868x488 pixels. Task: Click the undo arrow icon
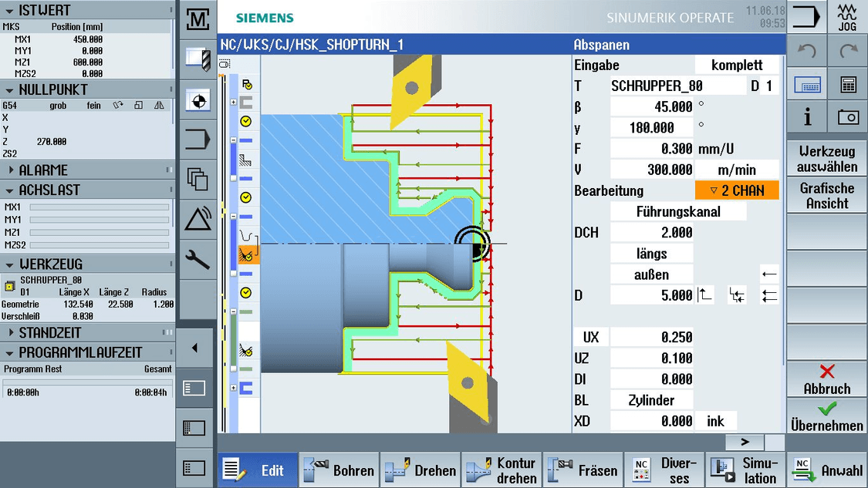click(x=806, y=49)
